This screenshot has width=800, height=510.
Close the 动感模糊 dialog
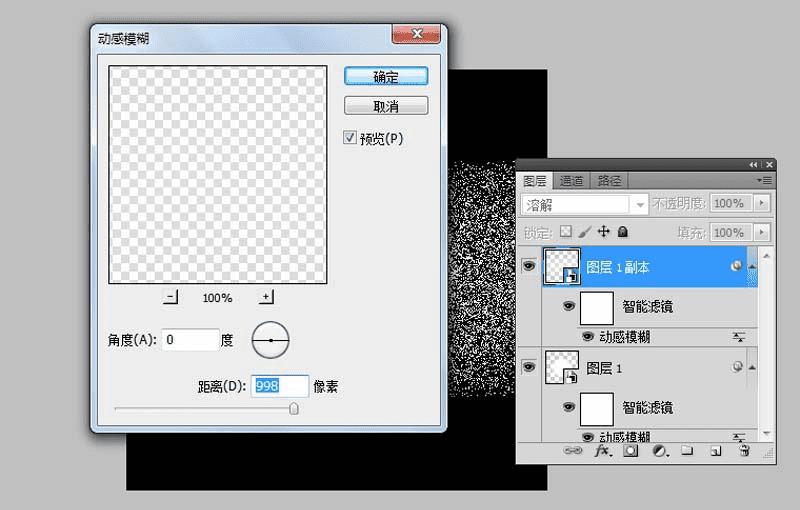coord(416,34)
